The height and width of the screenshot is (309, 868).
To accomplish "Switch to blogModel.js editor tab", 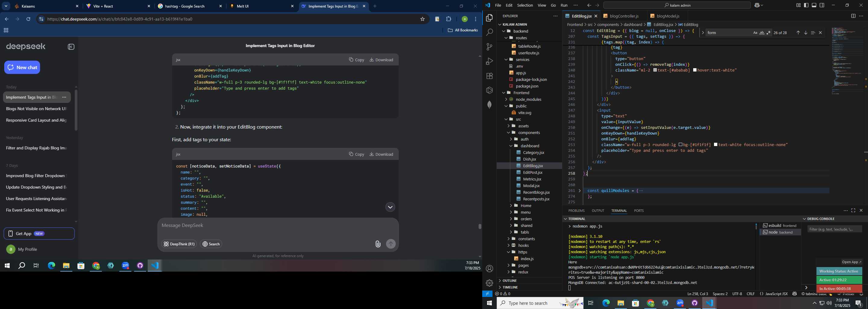I will 668,16.
